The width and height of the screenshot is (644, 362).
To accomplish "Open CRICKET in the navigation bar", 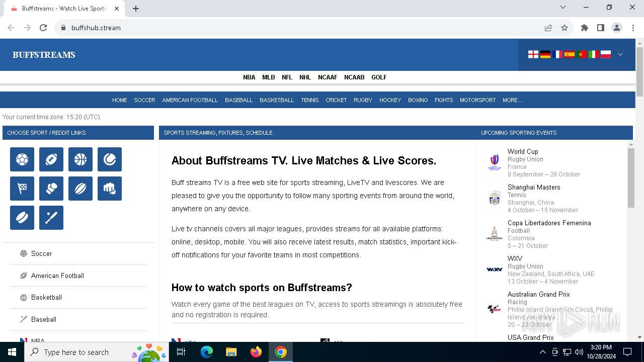I will [x=336, y=100].
